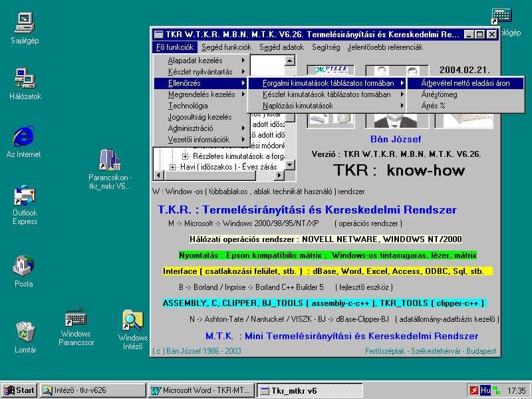Open Jelentősebb referenciák menu

point(385,47)
